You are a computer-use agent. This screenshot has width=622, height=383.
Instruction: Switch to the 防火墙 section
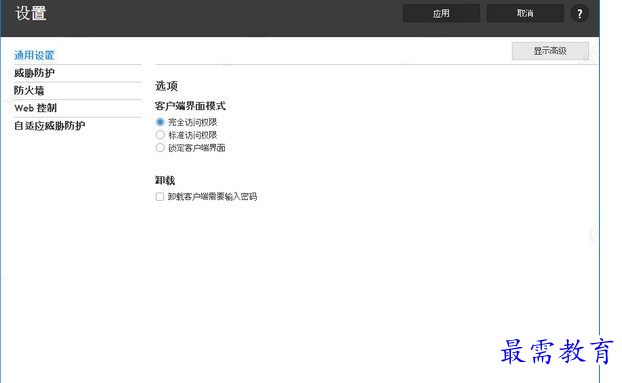[29, 90]
